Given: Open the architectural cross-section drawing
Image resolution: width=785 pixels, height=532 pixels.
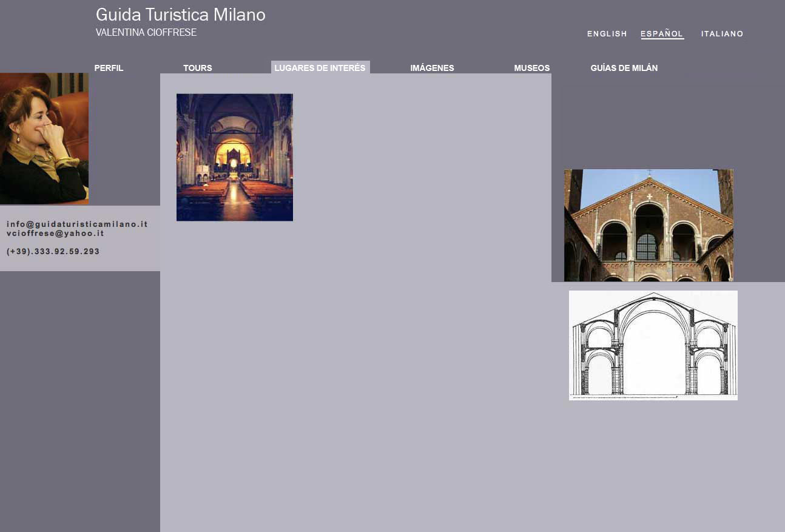Looking at the screenshot, I should click(653, 345).
